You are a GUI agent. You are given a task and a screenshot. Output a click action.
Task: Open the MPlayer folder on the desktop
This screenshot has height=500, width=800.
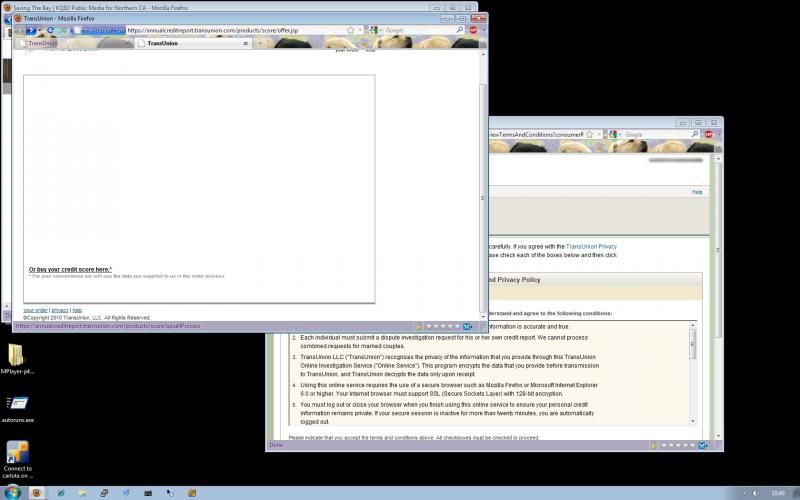[17, 357]
